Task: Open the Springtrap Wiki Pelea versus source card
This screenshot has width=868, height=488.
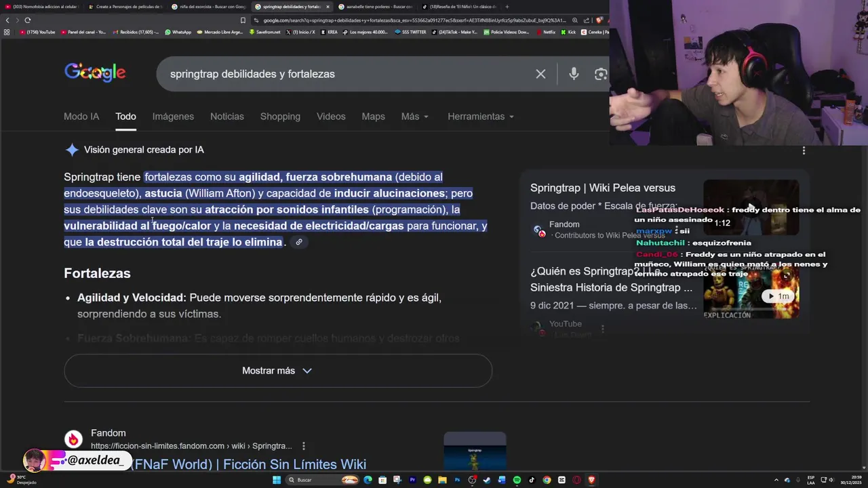Action: click(603, 188)
